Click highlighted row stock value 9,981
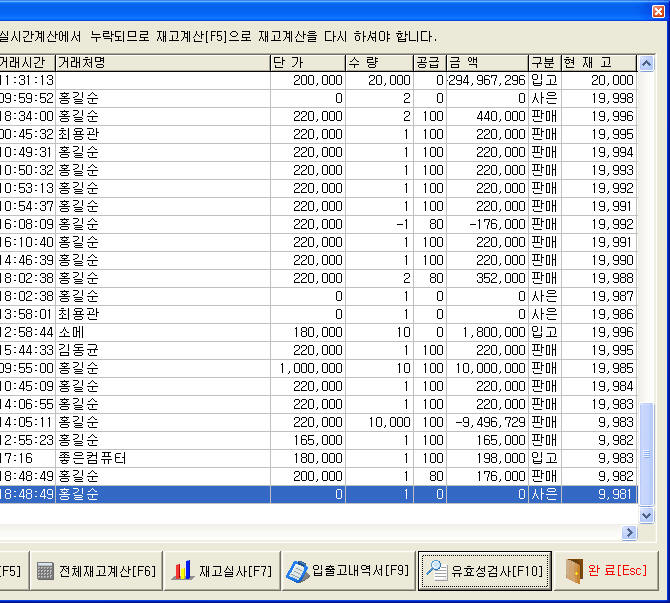The height and width of the screenshot is (603, 670). (x=614, y=494)
